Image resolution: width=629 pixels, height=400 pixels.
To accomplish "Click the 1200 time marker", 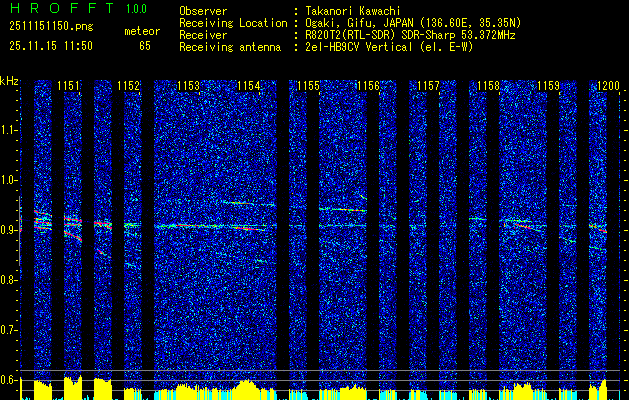I will [609, 86].
